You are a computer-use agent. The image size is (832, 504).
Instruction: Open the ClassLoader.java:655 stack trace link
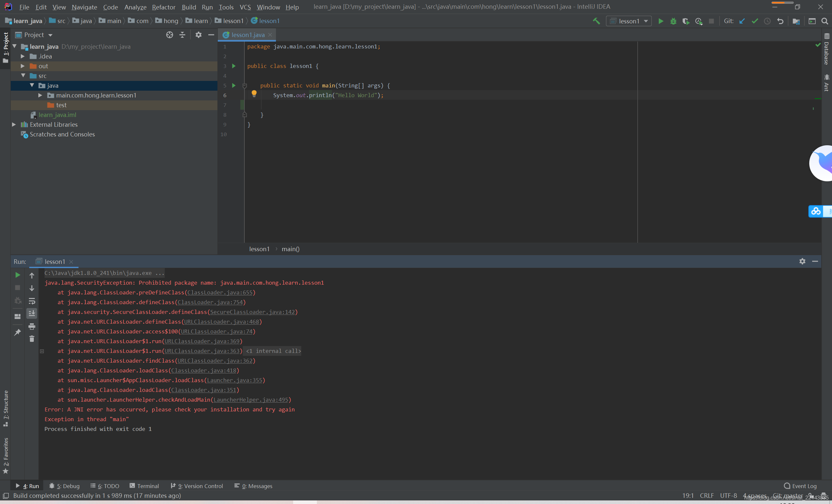(220, 292)
